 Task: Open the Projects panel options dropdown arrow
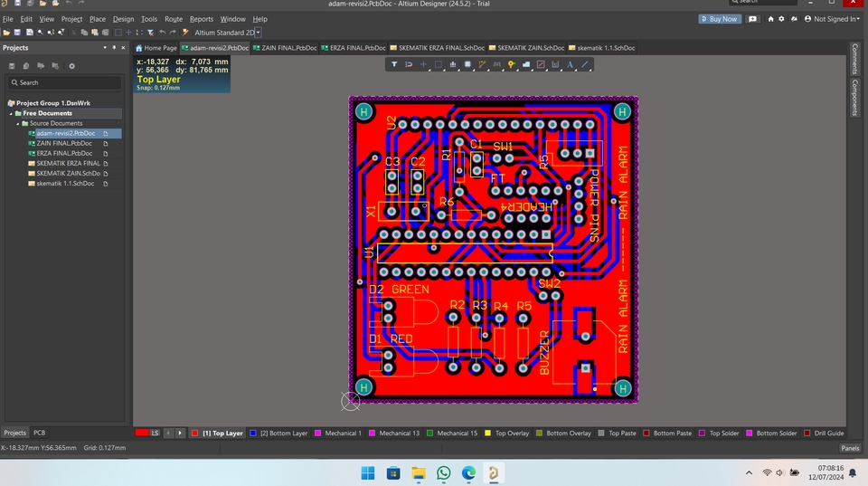(105, 48)
